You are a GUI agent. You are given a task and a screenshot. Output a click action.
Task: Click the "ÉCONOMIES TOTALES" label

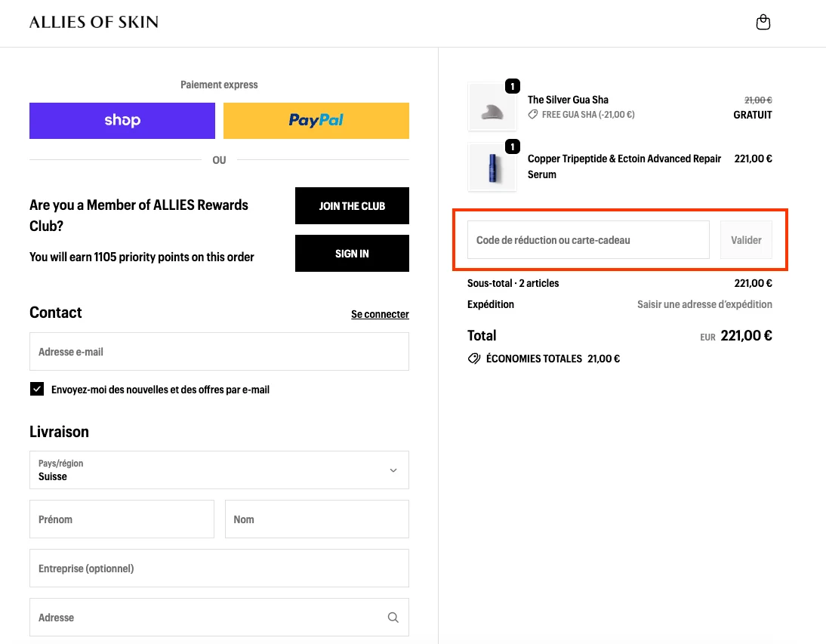coord(534,359)
